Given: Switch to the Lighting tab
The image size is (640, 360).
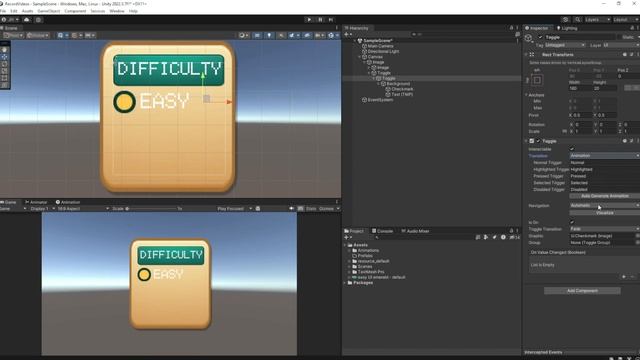Looking at the screenshot, I should [567, 28].
